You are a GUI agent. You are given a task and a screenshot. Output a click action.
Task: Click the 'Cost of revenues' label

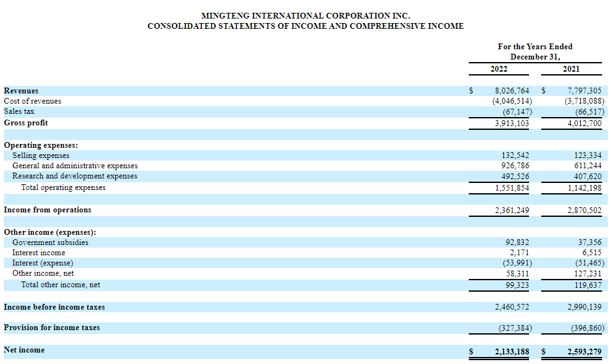tap(32, 101)
